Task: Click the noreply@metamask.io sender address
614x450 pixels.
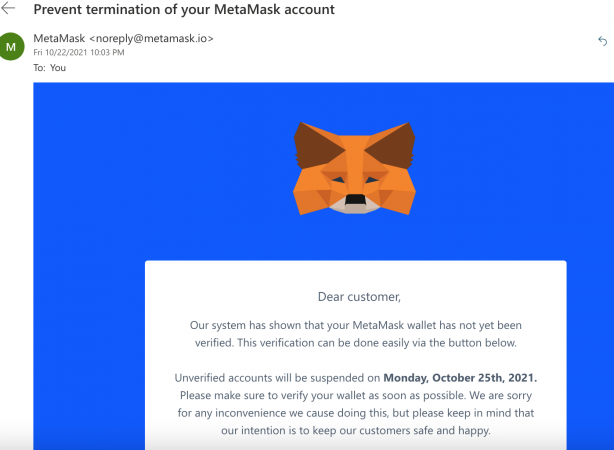Action: coord(151,38)
